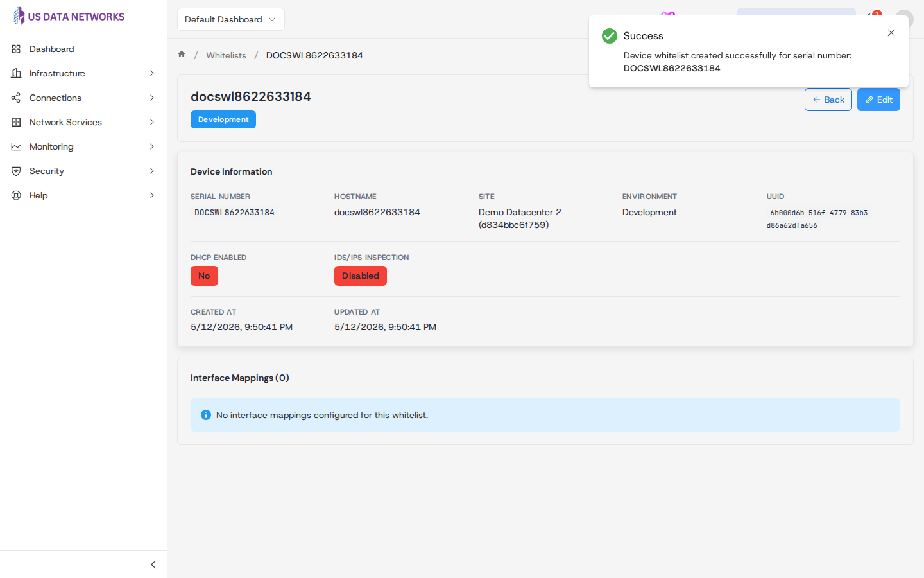The width and height of the screenshot is (924, 578).
Task: Open the Dashboard grid icon
Action: 16,49
